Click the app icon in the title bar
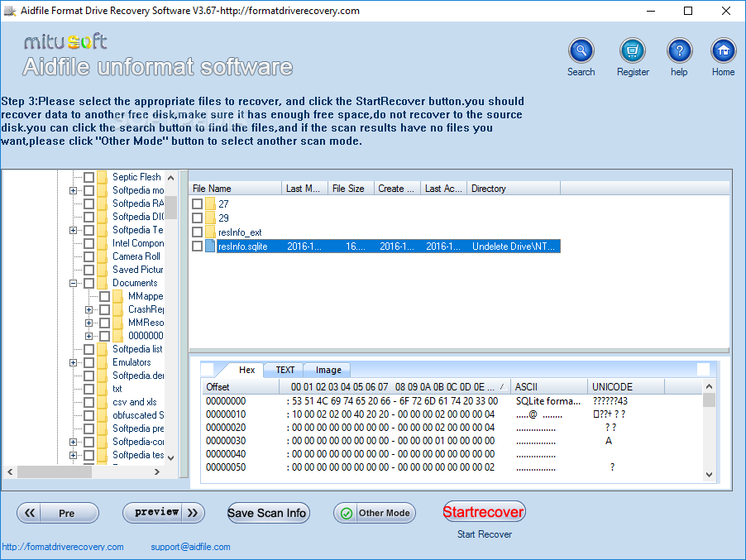 pyautogui.click(x=10, y=11)
